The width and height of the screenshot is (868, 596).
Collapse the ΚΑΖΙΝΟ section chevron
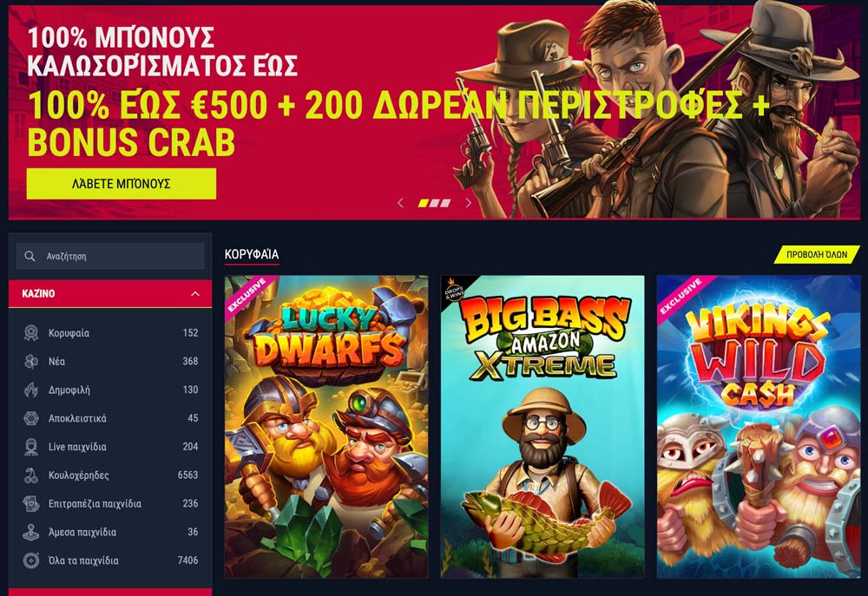click(x=194, y=294)
